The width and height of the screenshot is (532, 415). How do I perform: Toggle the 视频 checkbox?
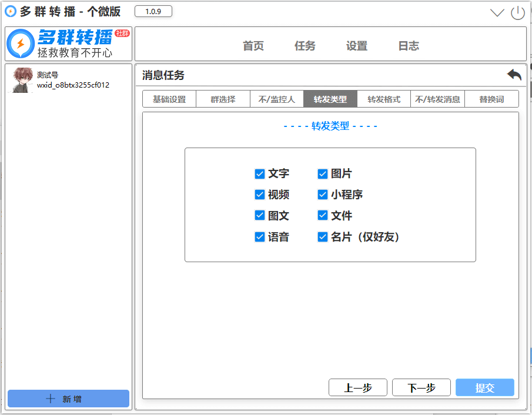coord(260,195)
